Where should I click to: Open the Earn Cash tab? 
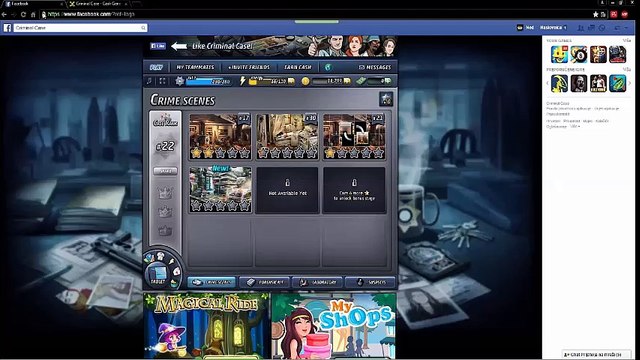pos(298,67)
